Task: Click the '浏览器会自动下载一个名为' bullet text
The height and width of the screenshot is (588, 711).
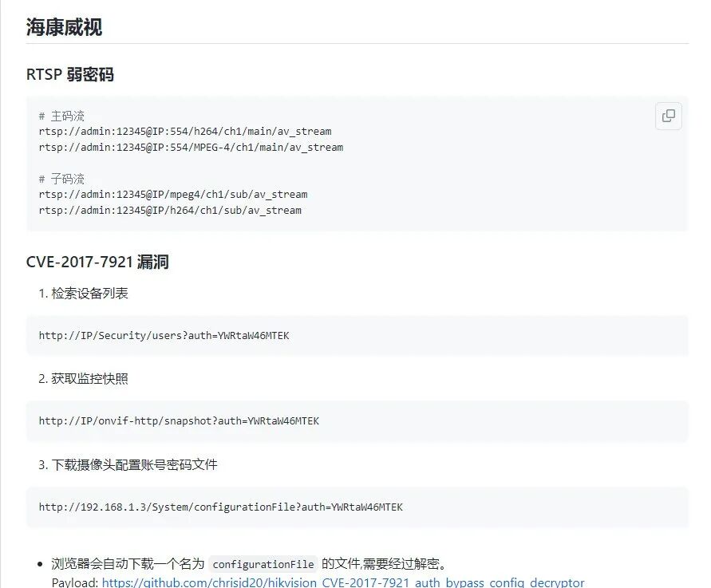Action: point(128,564)
